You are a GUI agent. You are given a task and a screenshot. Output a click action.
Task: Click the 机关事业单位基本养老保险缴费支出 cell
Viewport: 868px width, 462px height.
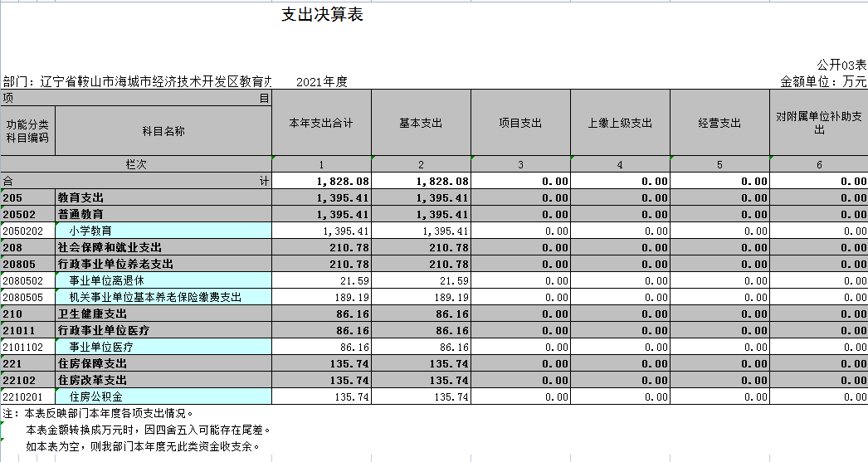point(163,297)
